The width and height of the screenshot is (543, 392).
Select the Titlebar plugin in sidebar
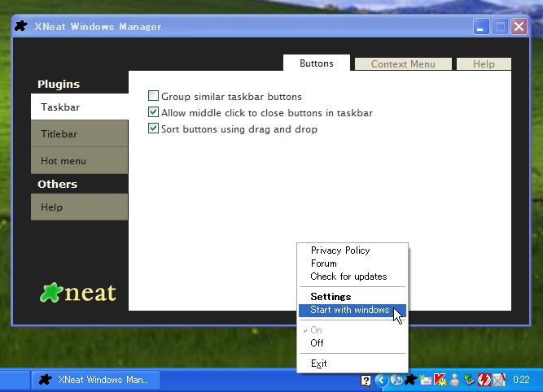80,133
